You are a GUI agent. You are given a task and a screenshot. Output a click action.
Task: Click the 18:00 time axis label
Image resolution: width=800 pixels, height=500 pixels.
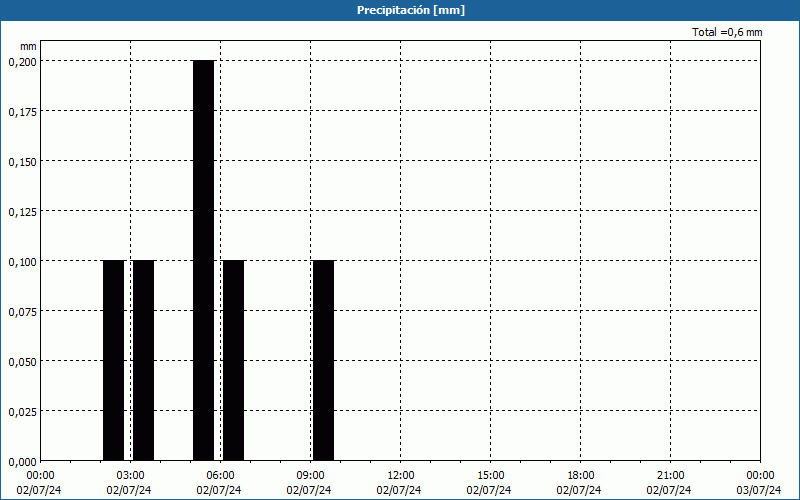coord(580,476)
